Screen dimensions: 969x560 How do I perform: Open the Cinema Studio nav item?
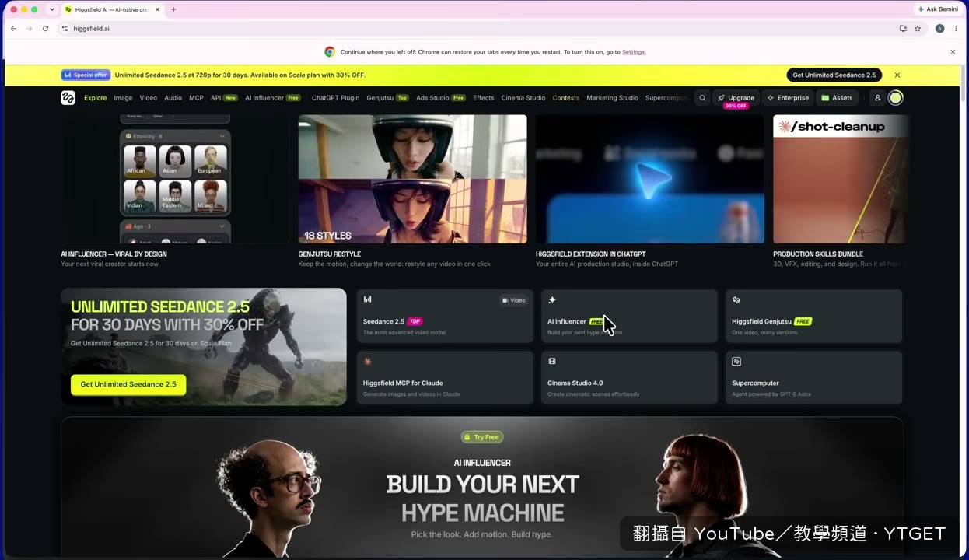coord(523,98)
